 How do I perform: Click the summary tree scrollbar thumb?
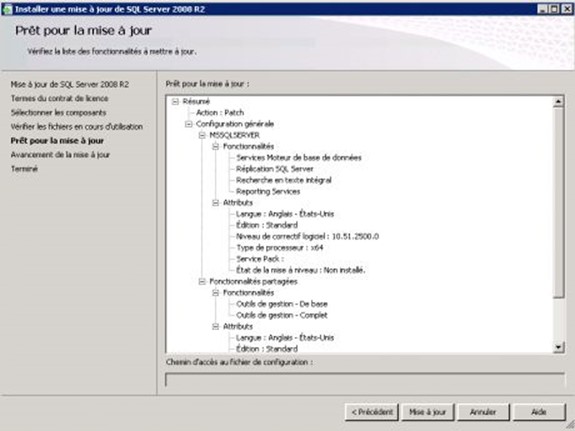click(x=558, y=202)
